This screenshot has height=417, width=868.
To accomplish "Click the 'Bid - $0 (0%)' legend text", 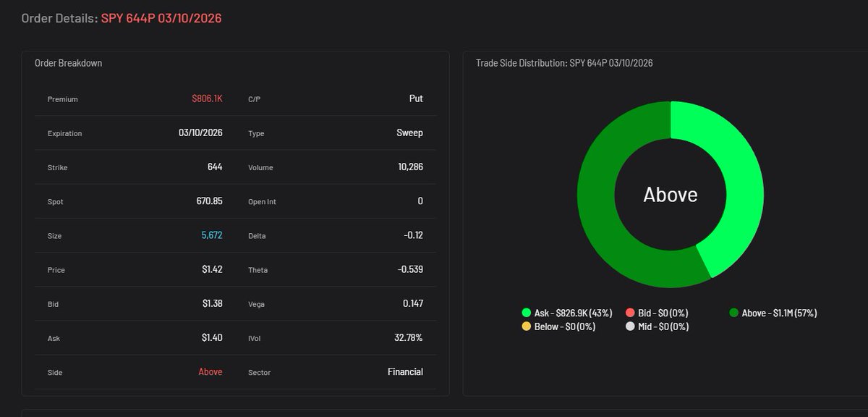I will click(663, 313).
